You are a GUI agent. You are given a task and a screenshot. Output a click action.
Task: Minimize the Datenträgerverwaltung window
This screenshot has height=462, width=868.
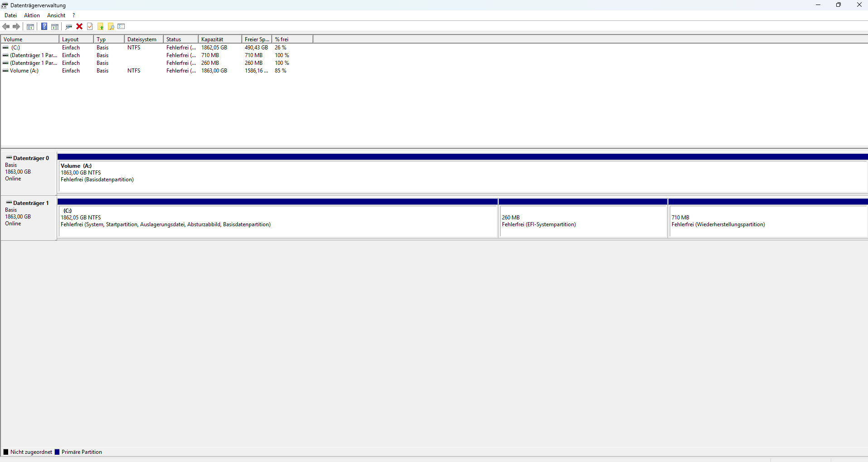coord(818,5)
